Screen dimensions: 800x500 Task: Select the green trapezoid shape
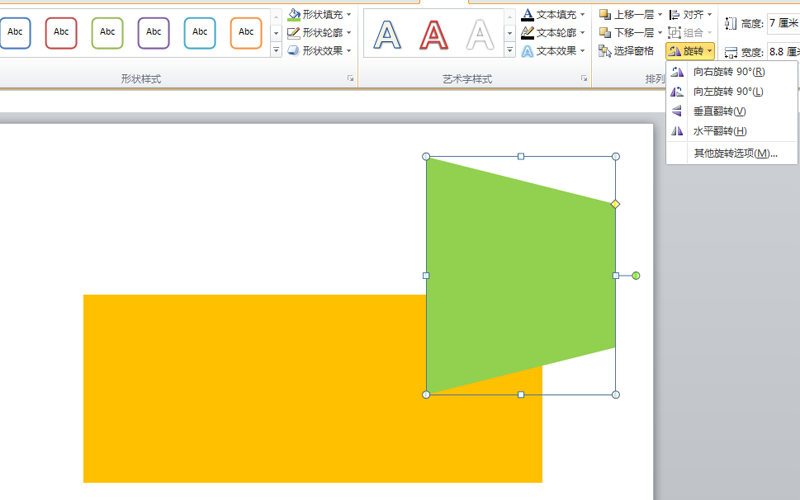coord(520,276)
